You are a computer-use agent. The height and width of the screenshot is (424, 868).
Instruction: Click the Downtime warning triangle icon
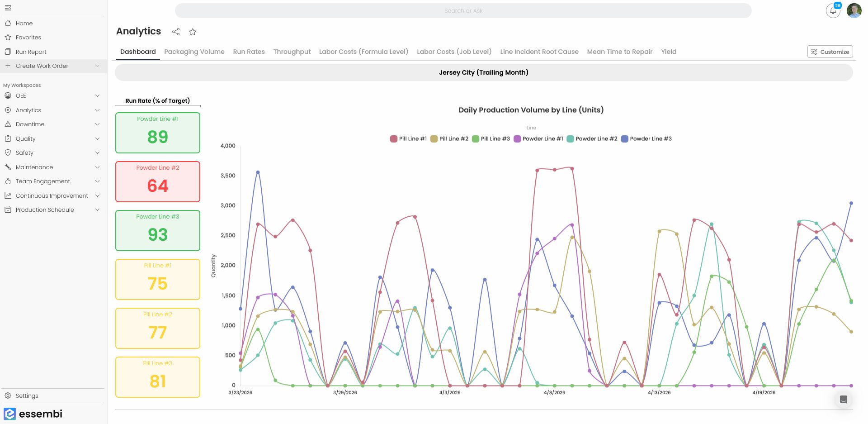point(8,124)
